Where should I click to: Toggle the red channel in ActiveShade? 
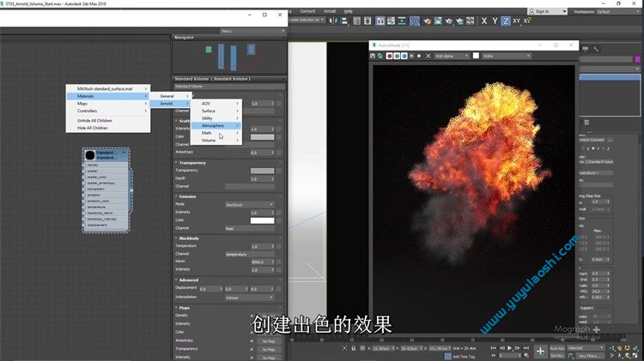[x=389, y=56]
